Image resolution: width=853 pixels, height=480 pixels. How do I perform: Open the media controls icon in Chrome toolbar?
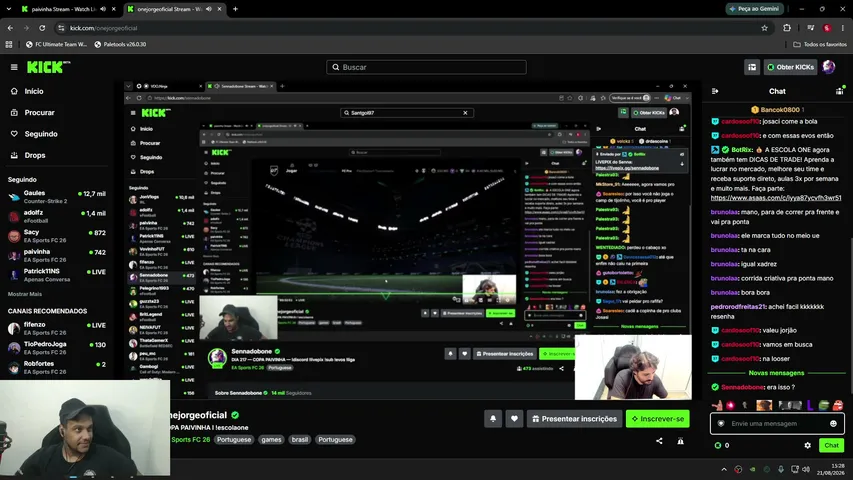tap(811, 28)
